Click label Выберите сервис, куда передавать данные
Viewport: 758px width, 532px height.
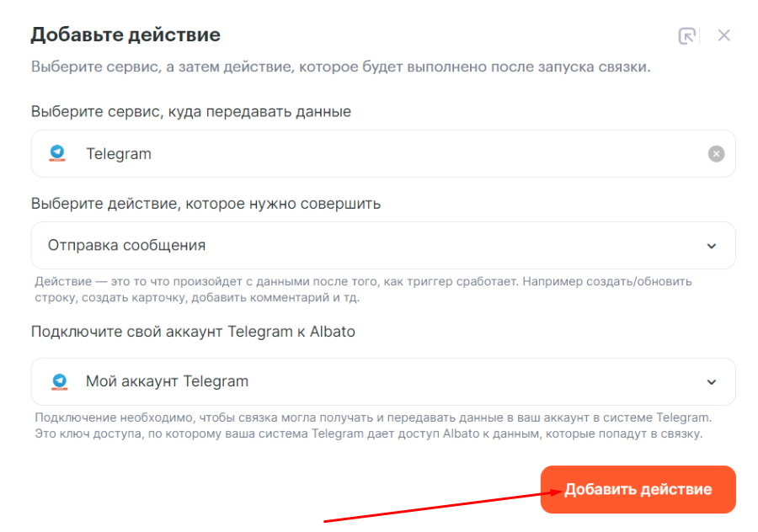[x=190, y=111]
